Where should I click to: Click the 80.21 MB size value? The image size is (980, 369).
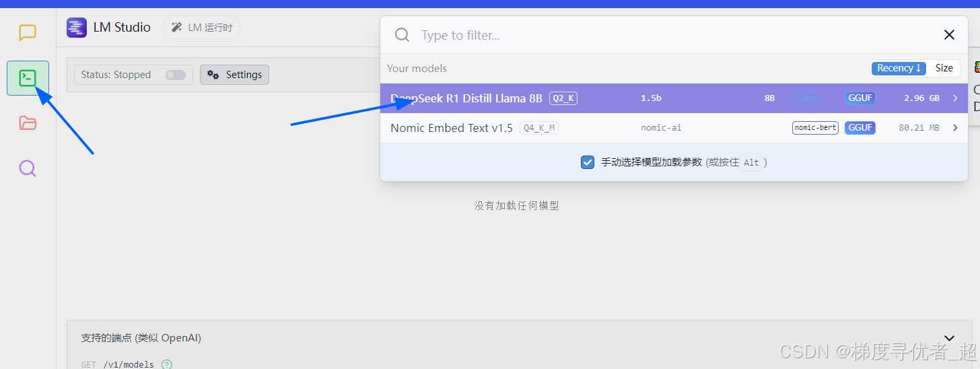(919, 128)
